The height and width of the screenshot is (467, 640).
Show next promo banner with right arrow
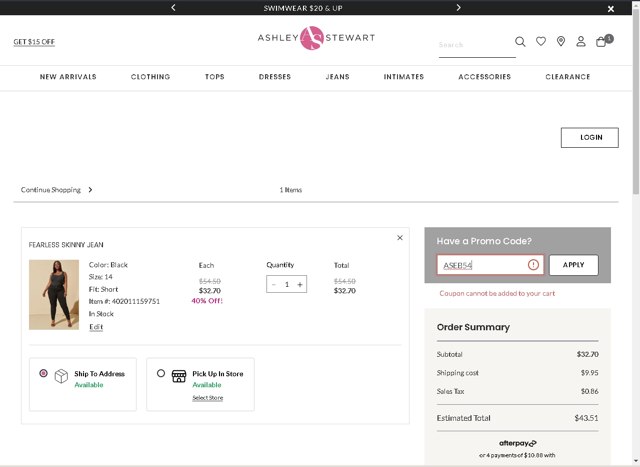tap(458, 7)
